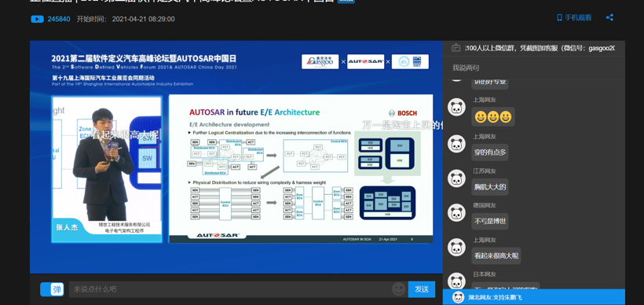The image size is (644, 305).
Task: Click the announcement icon above the chat
Action: tap(456, 48)
